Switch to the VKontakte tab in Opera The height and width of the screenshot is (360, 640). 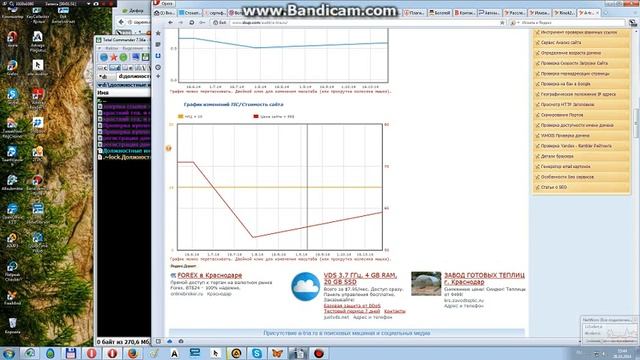pyautogui.click(x=464, y=13)
